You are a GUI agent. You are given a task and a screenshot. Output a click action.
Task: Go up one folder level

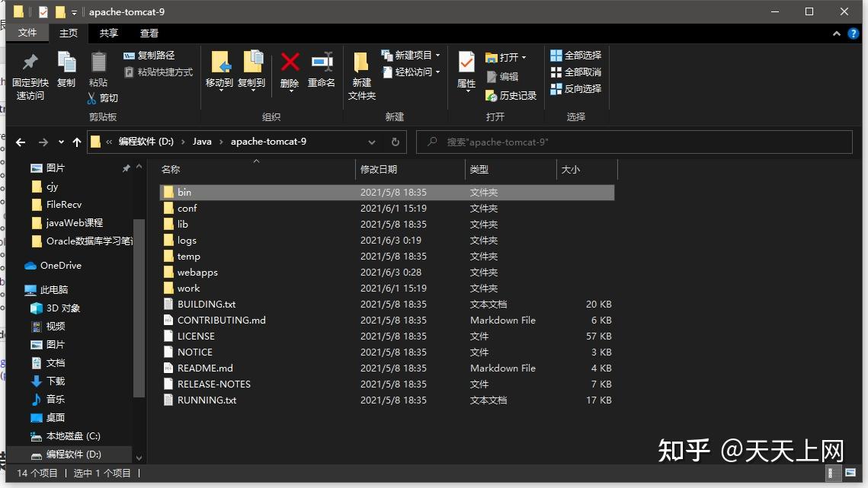point(77,142)
